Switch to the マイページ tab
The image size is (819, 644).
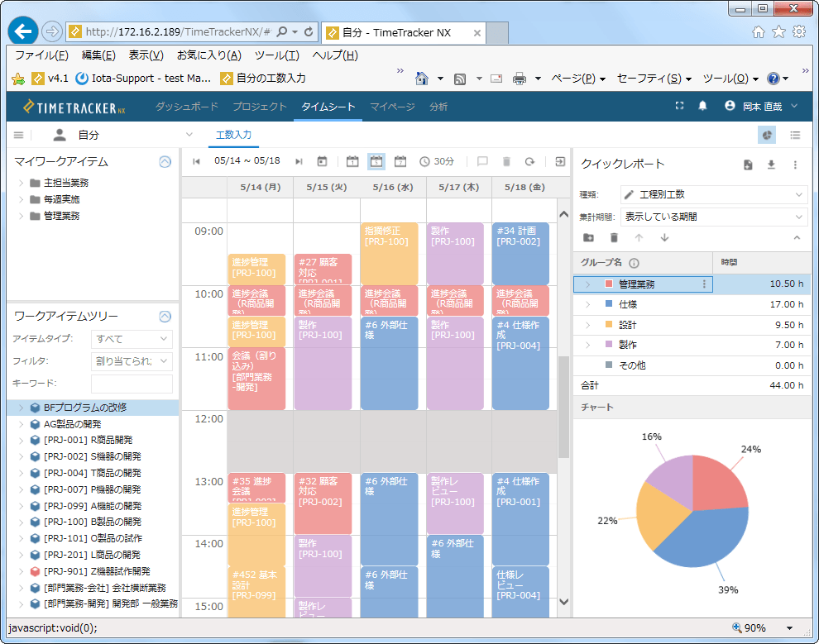coord(392,107)
